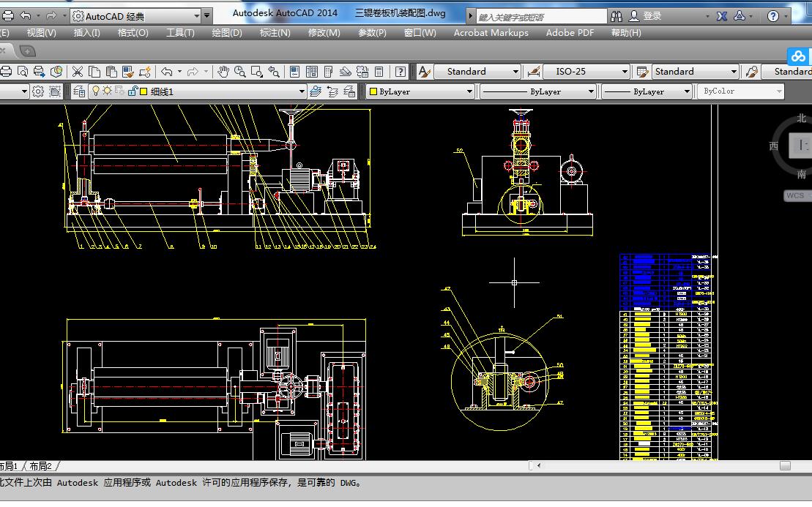
Task: Toggle viewport freeze for layer 细线1
Action: pos(119,91)
